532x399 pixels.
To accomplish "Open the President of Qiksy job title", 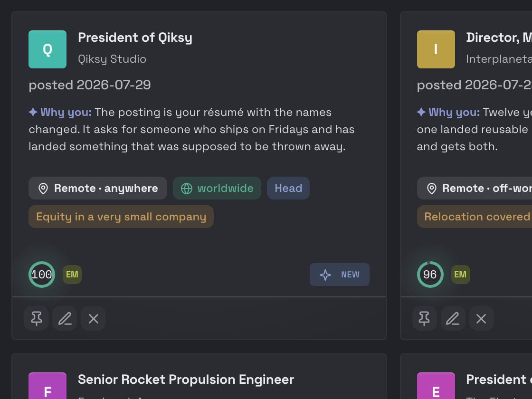I will tap(135, 38).
